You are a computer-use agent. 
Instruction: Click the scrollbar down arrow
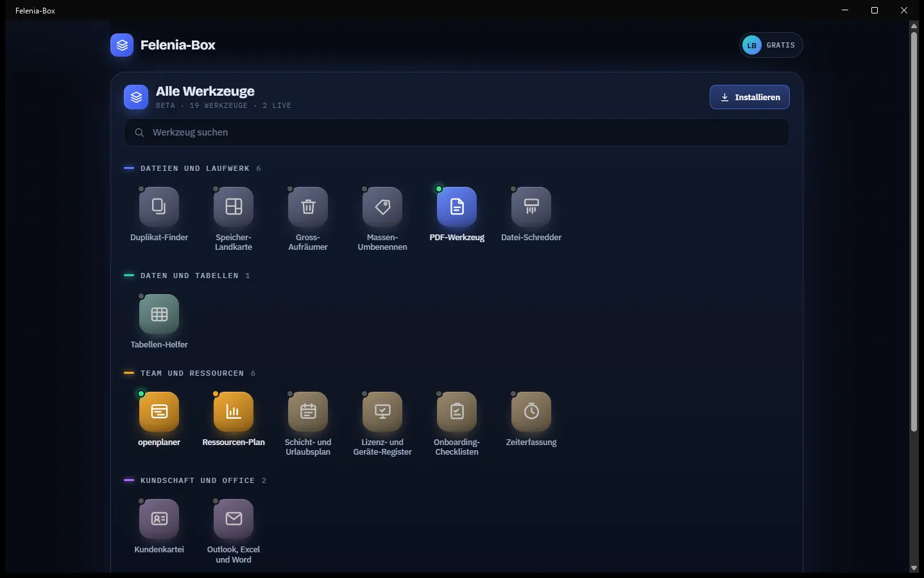(914, 568)
